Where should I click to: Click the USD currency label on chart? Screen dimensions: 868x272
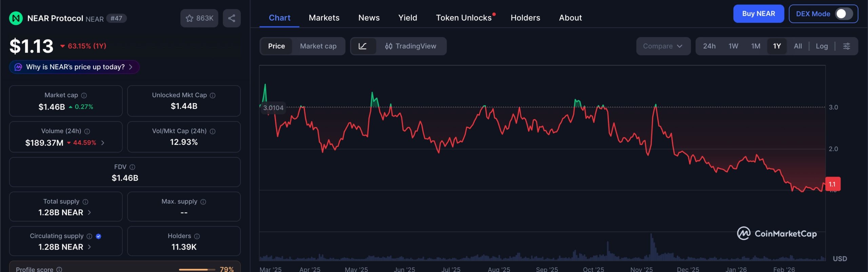[840, 259]
